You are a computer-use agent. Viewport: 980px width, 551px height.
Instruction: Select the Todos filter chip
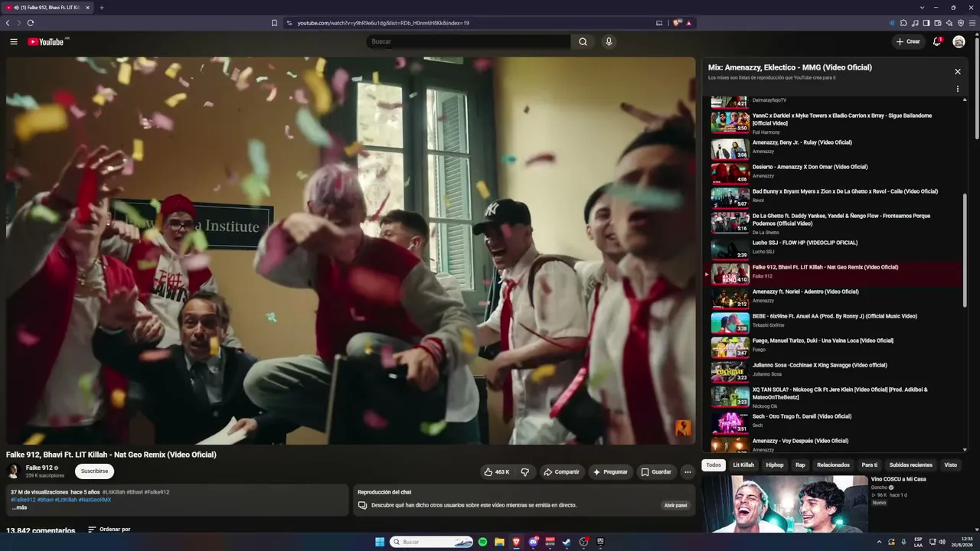(714, 465)
